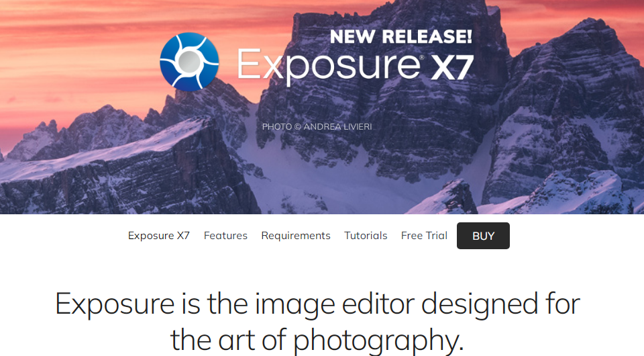Click the NEW RELEASE! banner text
644x356 pixels.
coord(401,36)
